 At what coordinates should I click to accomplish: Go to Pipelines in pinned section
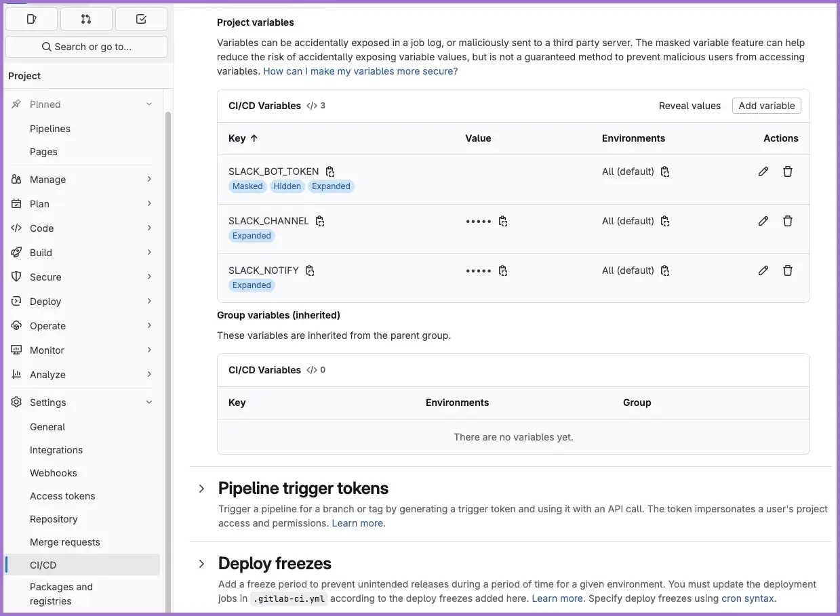tap(50, 129)
